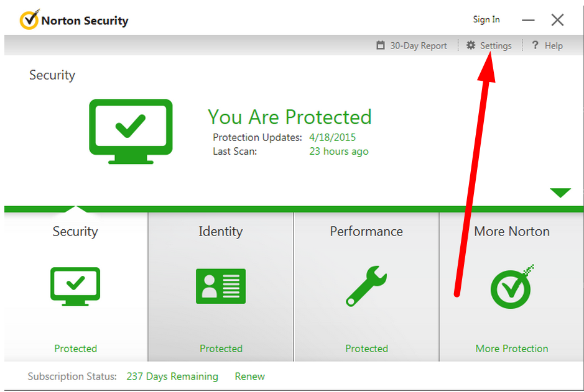Click the Renew subscription link
This screenshot has width=584, height=392.
click(249, 376)
